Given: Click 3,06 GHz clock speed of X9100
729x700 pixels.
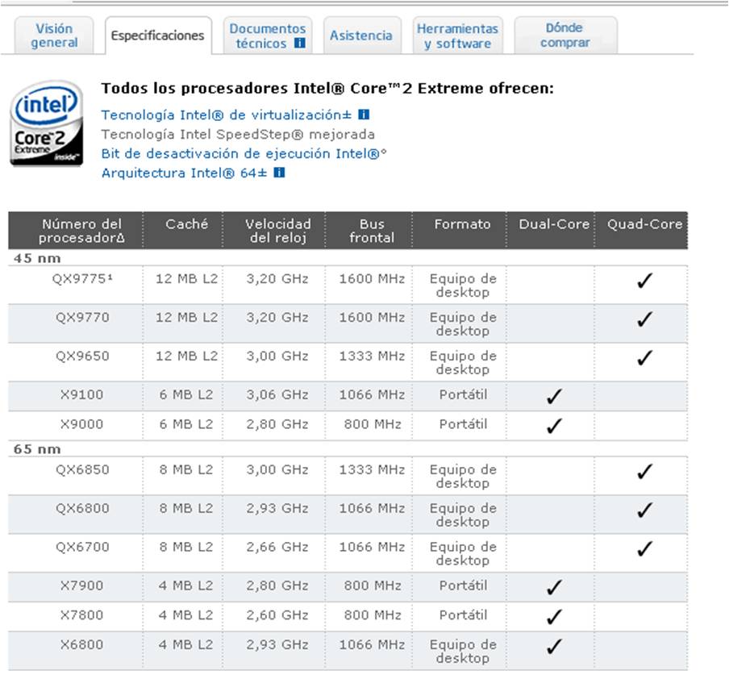Looking at the screenshot, I should point(277,394).
